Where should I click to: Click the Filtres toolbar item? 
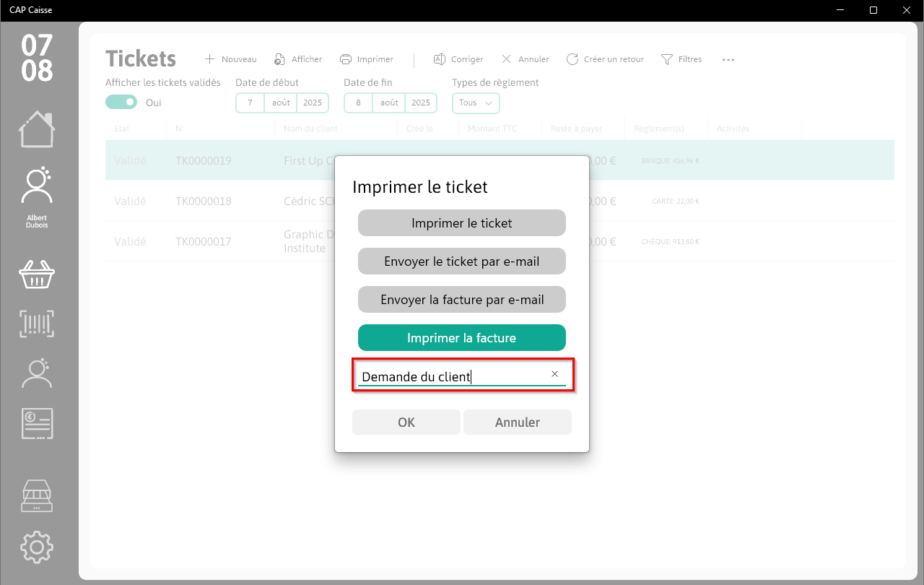(681, 59)
